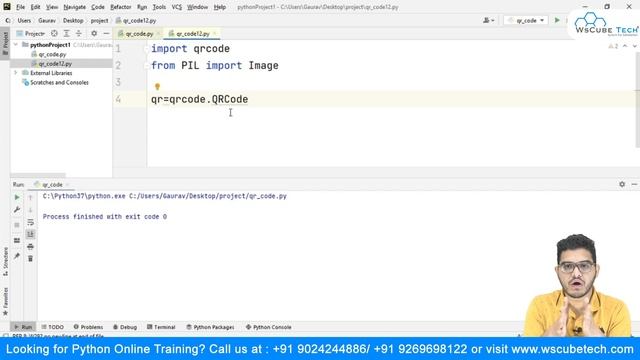This screenshot has height=360, width=640.
Task: Click the Project panel horizontal scrollbar
Action: click(x=38, y=175)
